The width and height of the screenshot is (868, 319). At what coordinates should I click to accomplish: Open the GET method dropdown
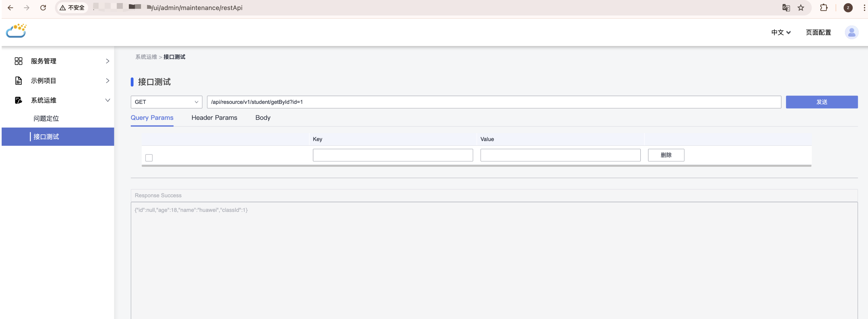[x=166, y=102]
